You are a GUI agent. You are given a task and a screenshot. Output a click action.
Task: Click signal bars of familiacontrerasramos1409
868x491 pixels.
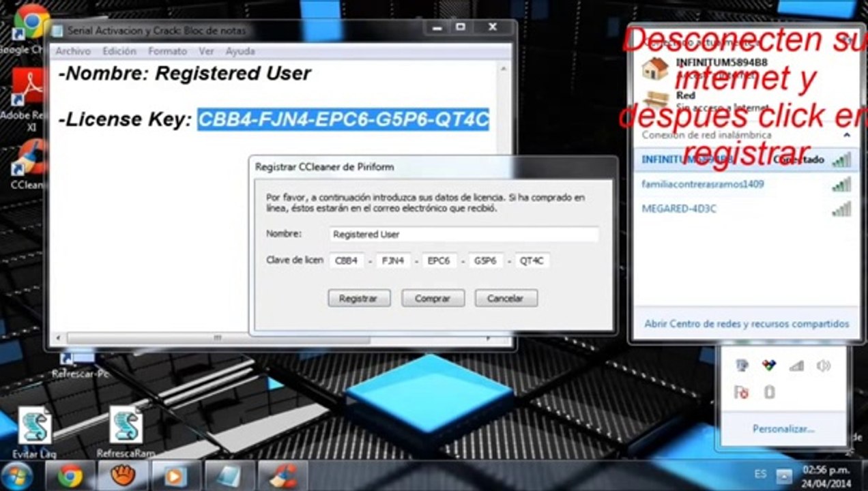(x=841, y=184)
